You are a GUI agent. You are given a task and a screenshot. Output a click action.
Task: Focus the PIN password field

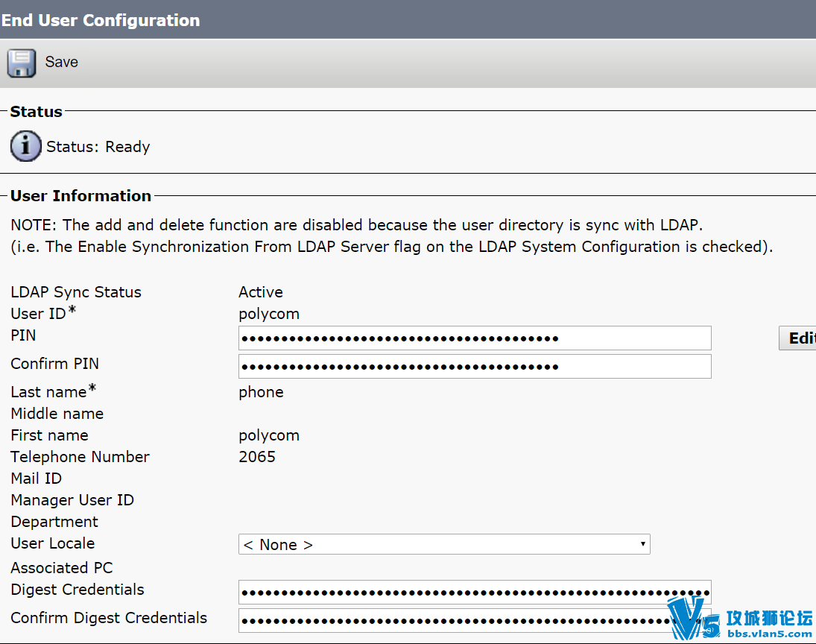475,338
